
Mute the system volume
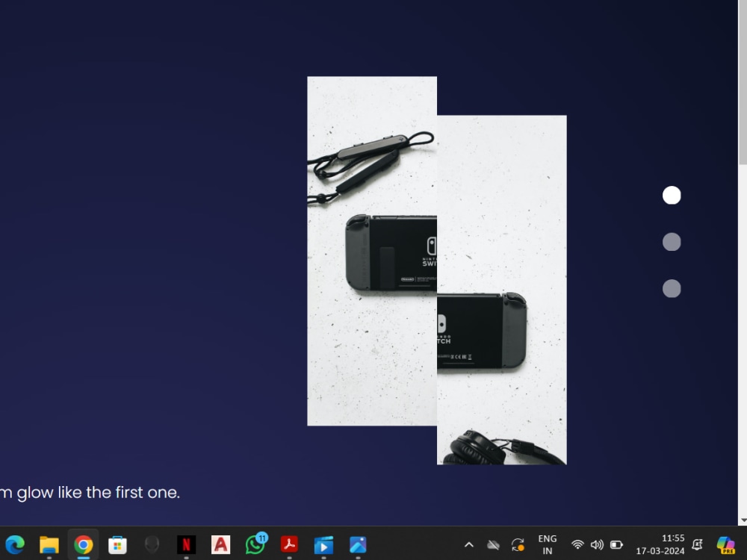[x=597, y=544]
